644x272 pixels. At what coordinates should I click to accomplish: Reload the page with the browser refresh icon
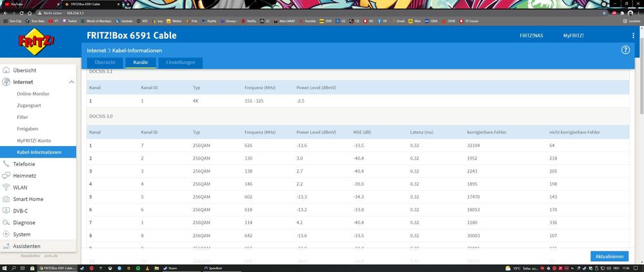pyautogui.click(x=21, y=13)
